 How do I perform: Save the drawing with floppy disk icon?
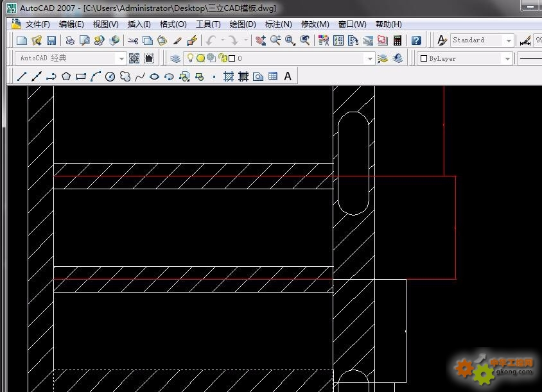click(x=51, y=41)
